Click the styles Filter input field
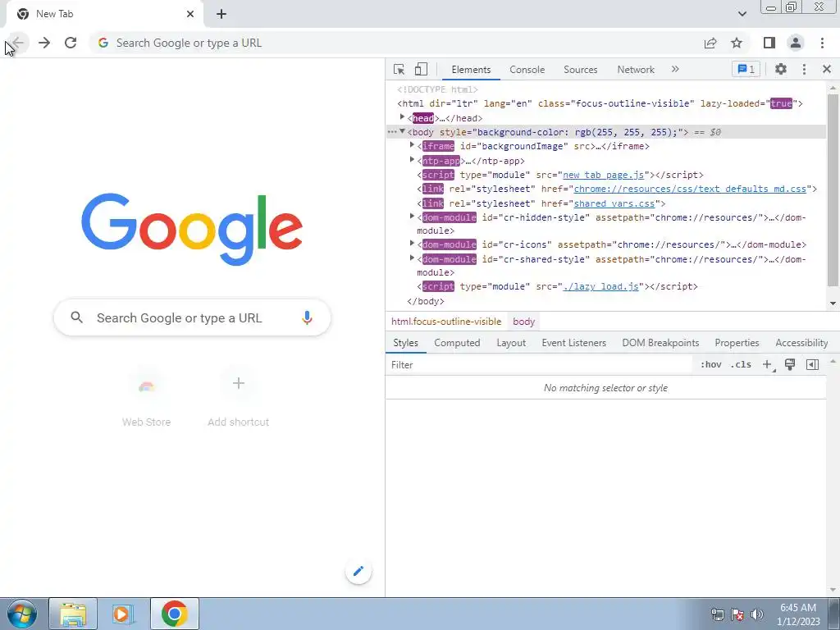 538,365
